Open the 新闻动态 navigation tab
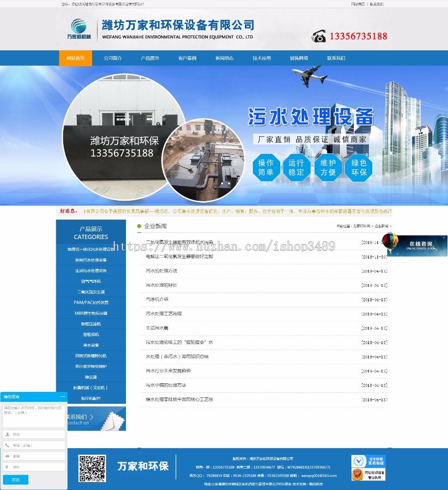The image size is (448, 490). tap(224, 58)
